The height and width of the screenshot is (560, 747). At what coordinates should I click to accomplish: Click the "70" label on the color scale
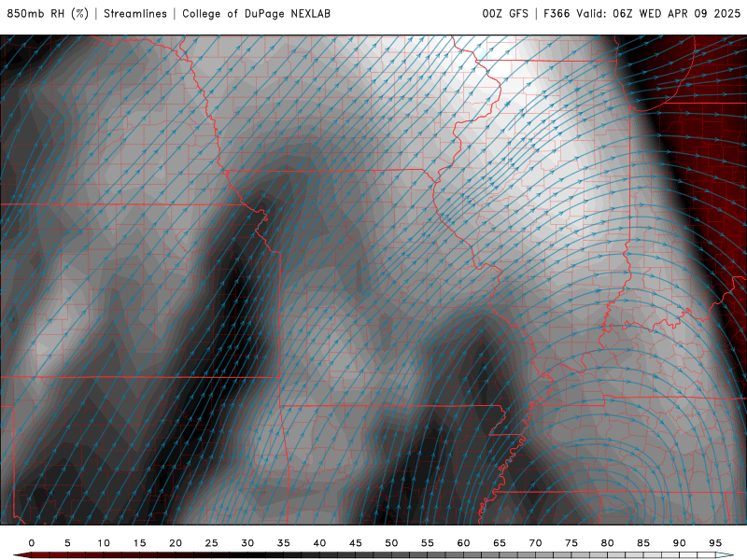[535, 543]
